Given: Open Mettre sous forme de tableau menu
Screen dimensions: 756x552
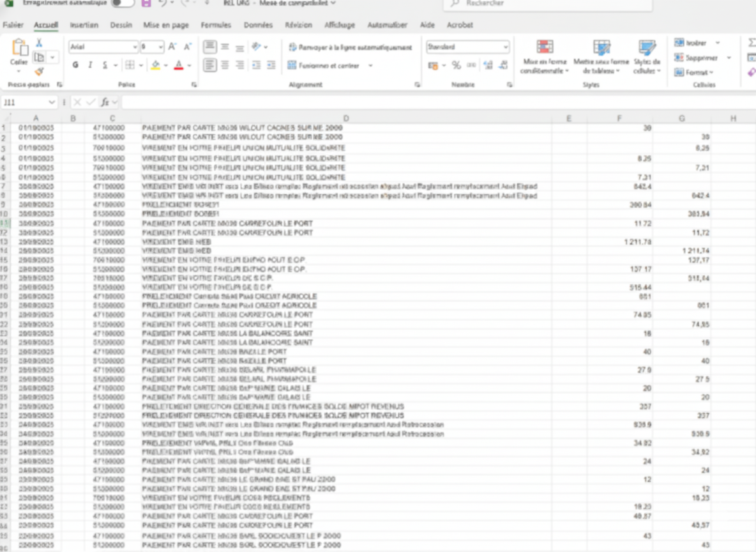Looking at the screenshot, I should (601, 57).
